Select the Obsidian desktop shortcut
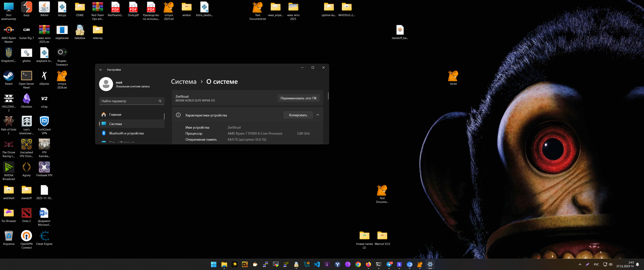Viewport: 644px width, 270px height. coord(26,99)
